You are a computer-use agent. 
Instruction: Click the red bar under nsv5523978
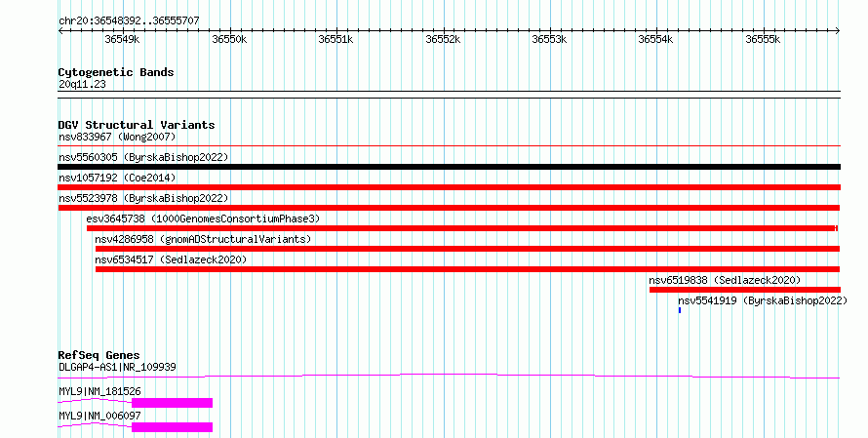click(449, 208)
